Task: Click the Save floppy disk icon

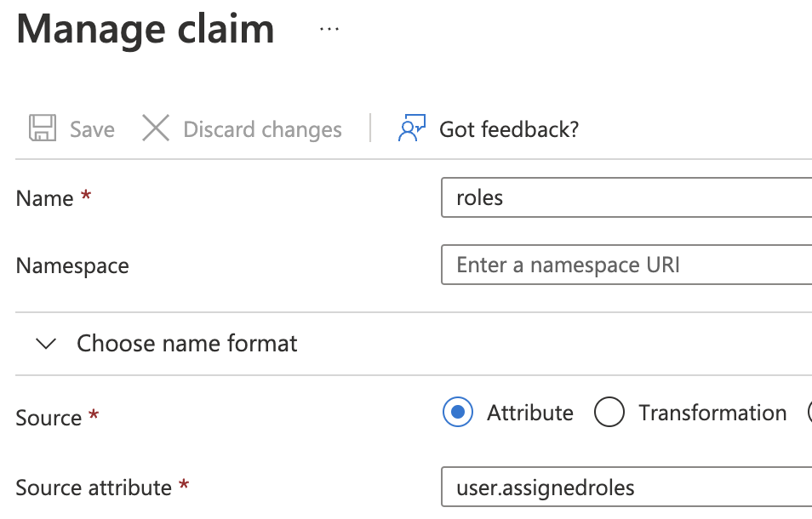Action: tap(43, 128)
